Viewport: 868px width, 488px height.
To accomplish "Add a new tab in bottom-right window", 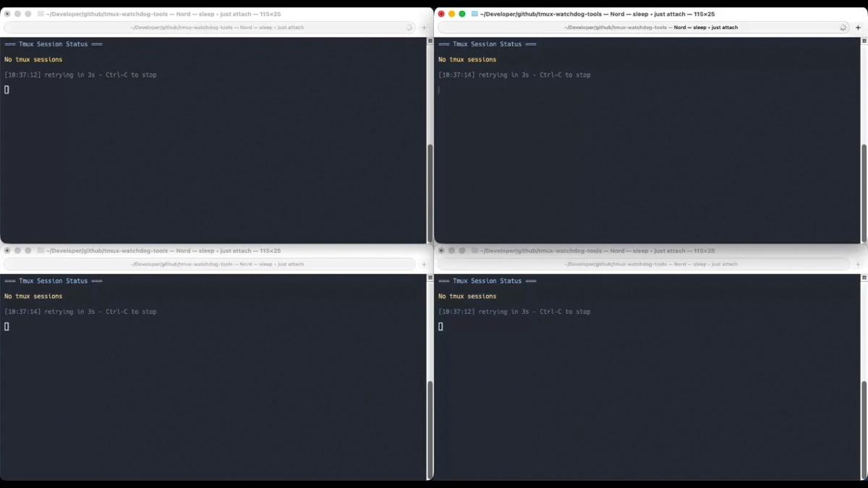I will point(859,265).
